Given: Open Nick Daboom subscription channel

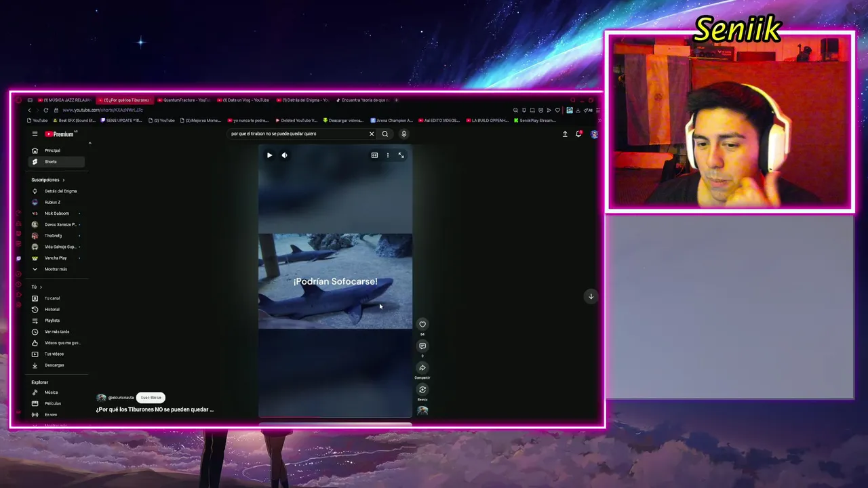Looking at the screenshot, I should click(x=57, y=213).
